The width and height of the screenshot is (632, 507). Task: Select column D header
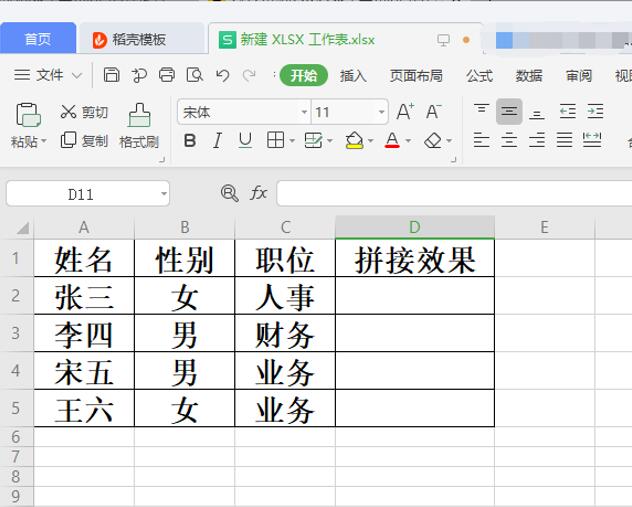point(415,227)
